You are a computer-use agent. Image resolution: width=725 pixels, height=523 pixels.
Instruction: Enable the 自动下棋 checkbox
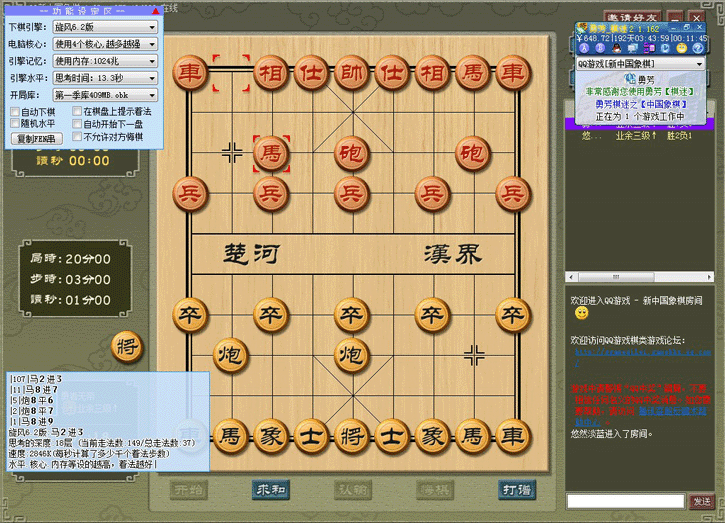14,112
